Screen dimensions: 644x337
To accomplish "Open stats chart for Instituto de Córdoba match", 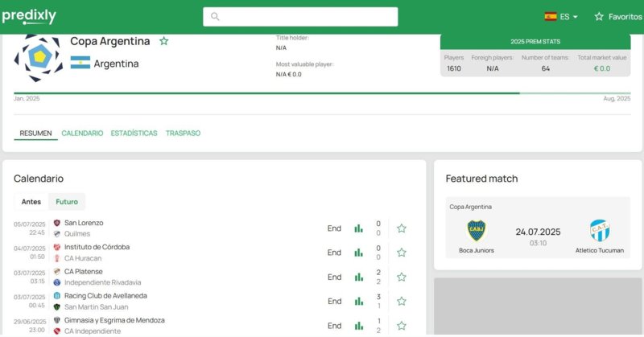I will [x=358, y=253].
